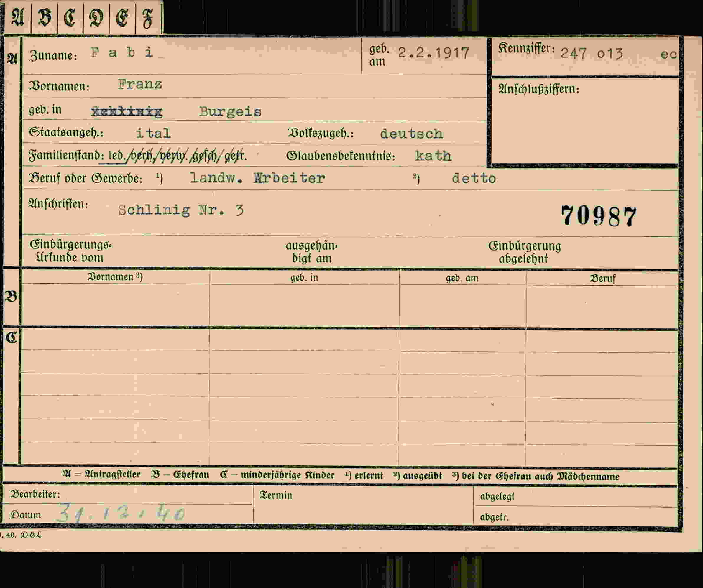703x588 pixels.
Task: Click the index tab letter D at top
Action: (96, 18)
